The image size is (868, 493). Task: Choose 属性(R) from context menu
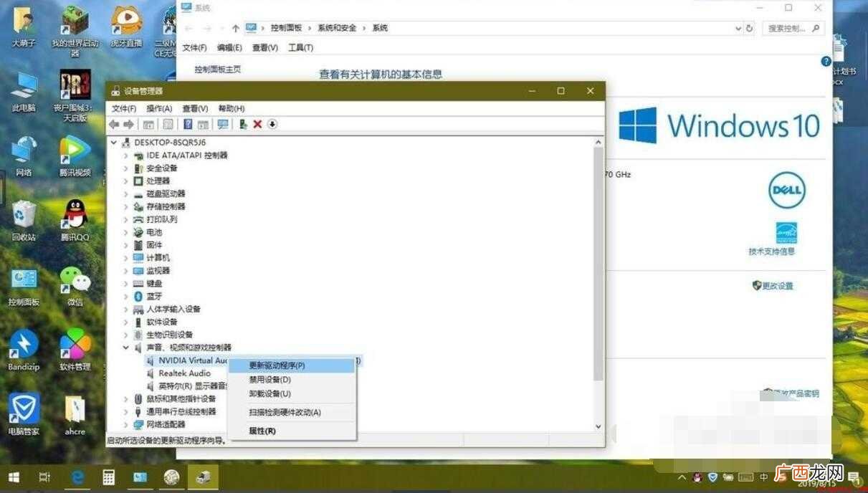tap(292, 431)
